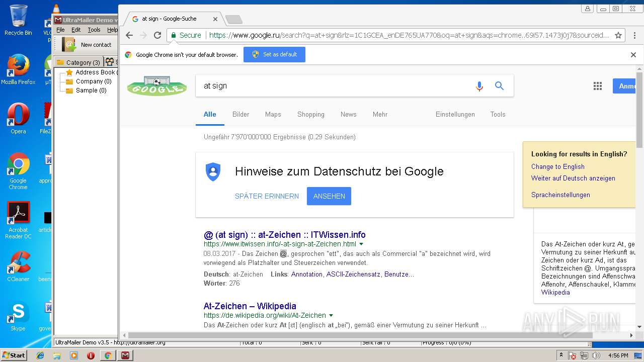Open Skype desktop shortcut
The width and height of the screenshot is (644, 362).
[18, 316]
